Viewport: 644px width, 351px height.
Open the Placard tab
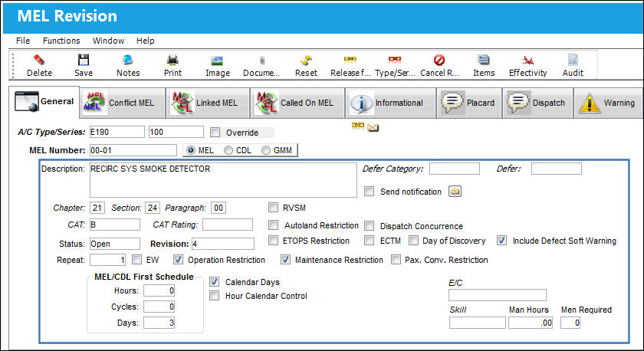[469, 103]
